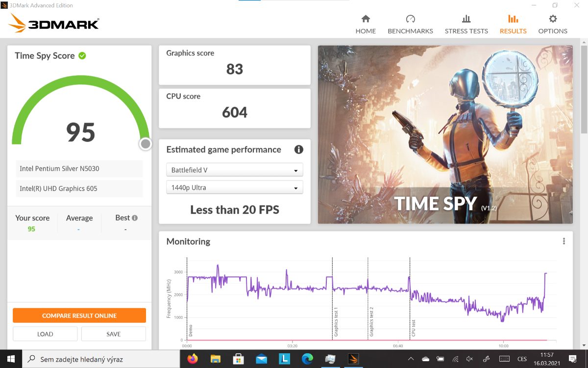Open Firefox from the taskbar
Image resolution: width=588 pixels, height=368 pixels.
tap(193, 359)
